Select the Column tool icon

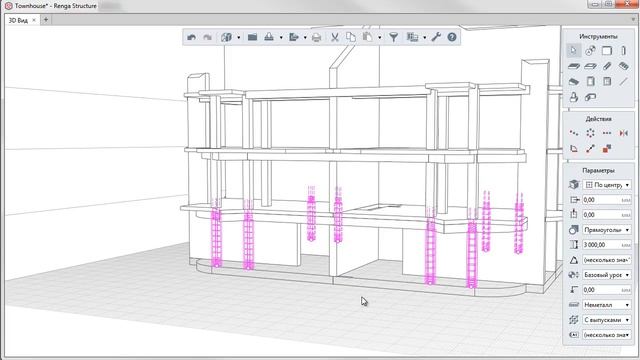click(x=623, y=51)
